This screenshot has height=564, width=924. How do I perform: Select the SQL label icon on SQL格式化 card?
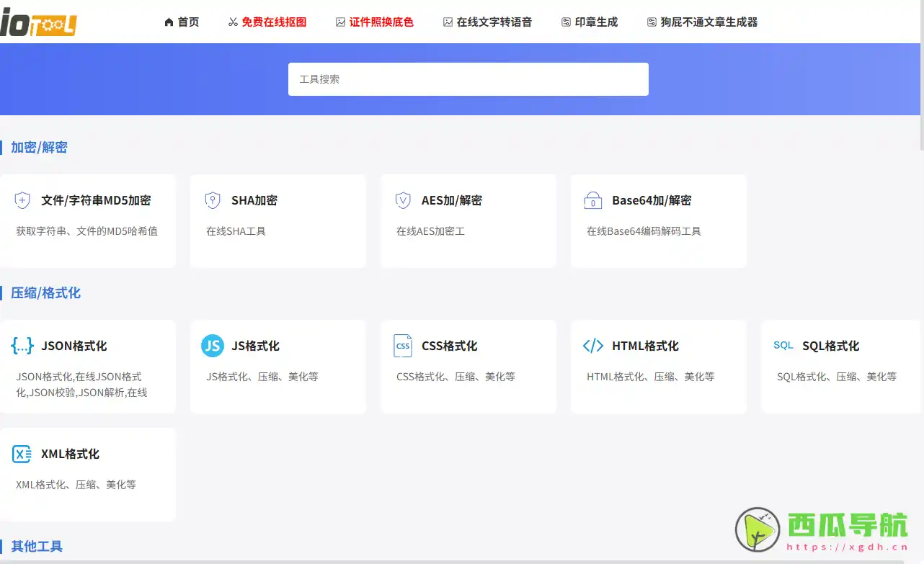(x=783, y=346)
